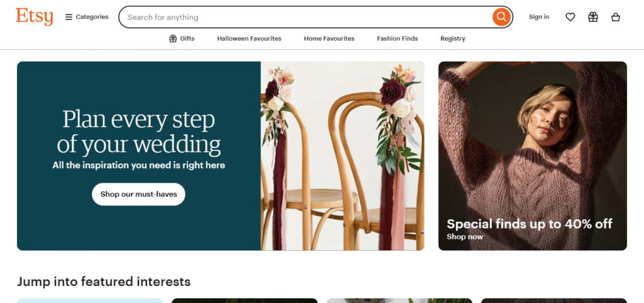
Task: Click the wedding chairs flower image
Action: coord(343,156)
